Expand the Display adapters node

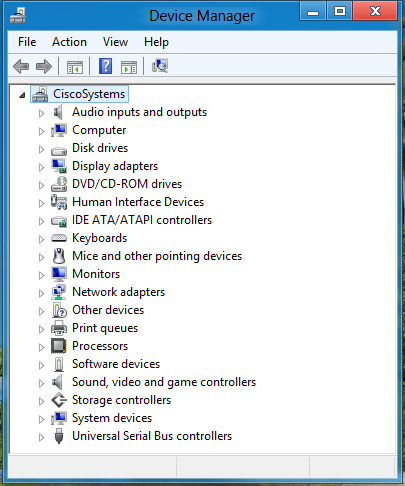41,167
